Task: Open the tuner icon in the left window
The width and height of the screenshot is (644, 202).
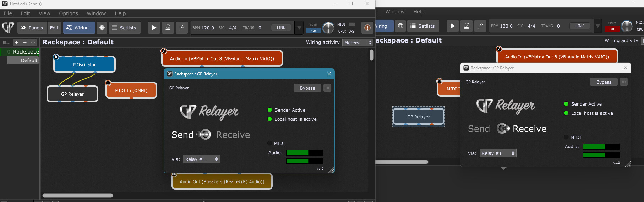Action: pyautogui.click(x=181, y=28)
